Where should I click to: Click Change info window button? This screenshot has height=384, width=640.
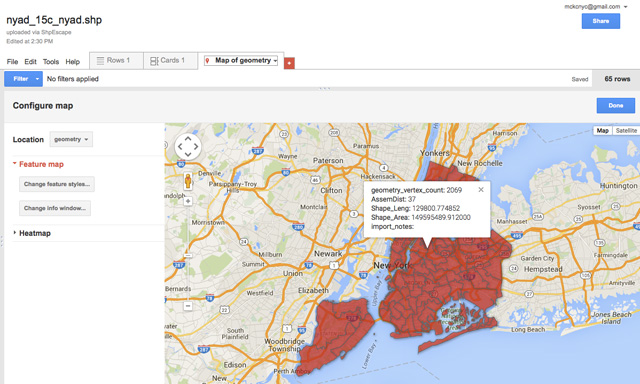55,208
